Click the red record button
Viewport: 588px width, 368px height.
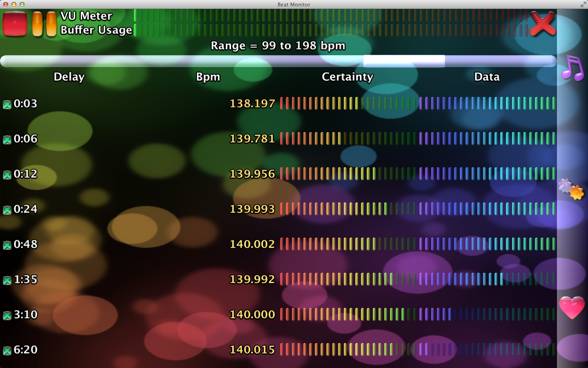pyautogui.click(x=15, y=24)
